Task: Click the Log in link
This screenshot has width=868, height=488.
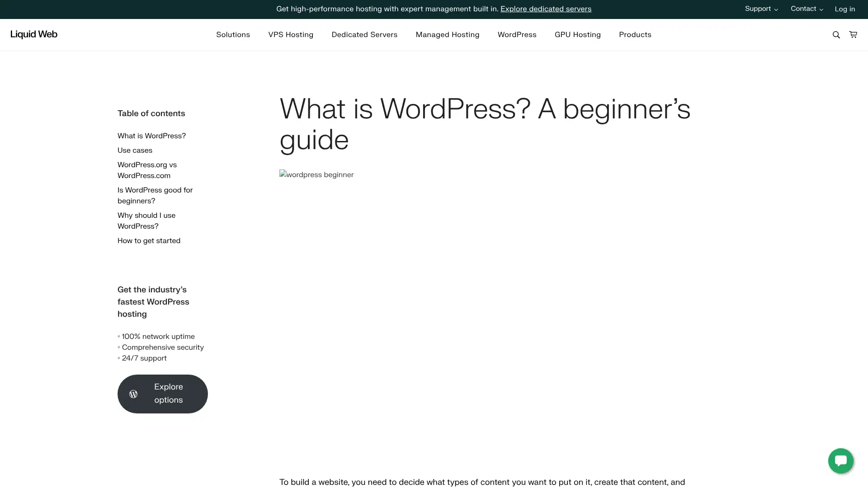Action: coord(844,9)
